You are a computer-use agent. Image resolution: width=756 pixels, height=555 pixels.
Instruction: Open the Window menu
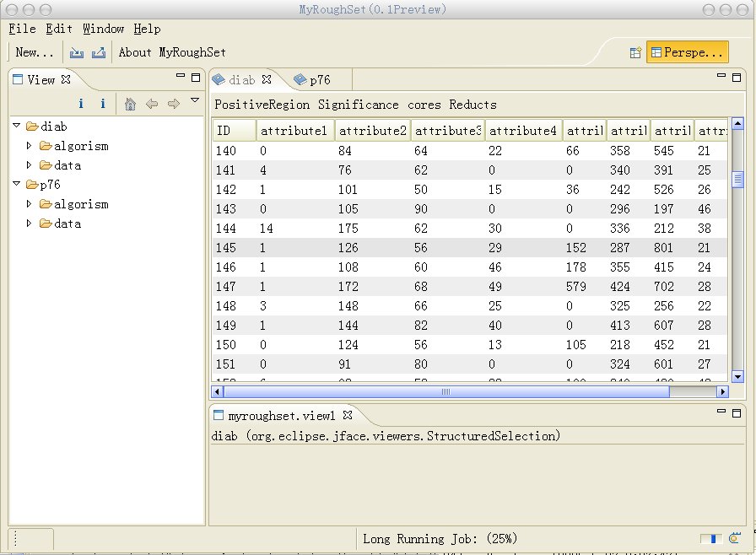[103, 29]
